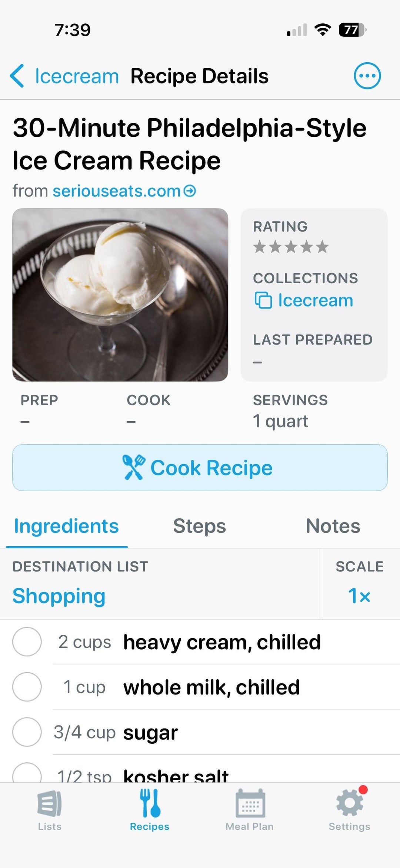The width and height of the screenshot is (400, 868).
Task: Open the more options ellipsis menu
Action: point(367,76)
